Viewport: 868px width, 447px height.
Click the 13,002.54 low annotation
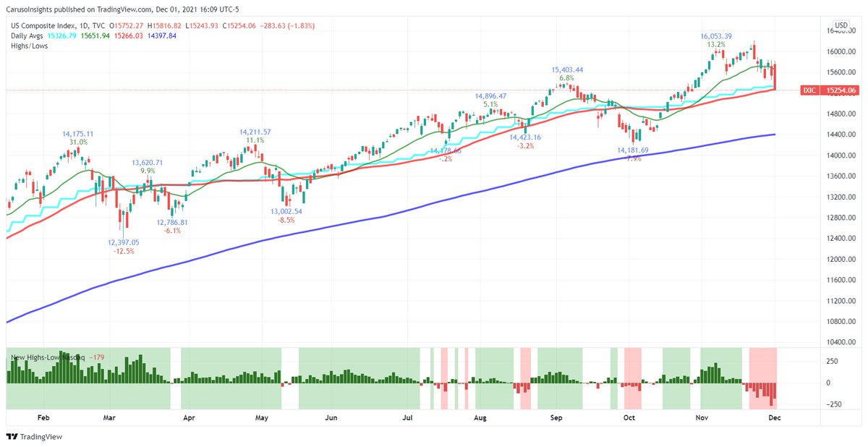(x=286, y=210)
